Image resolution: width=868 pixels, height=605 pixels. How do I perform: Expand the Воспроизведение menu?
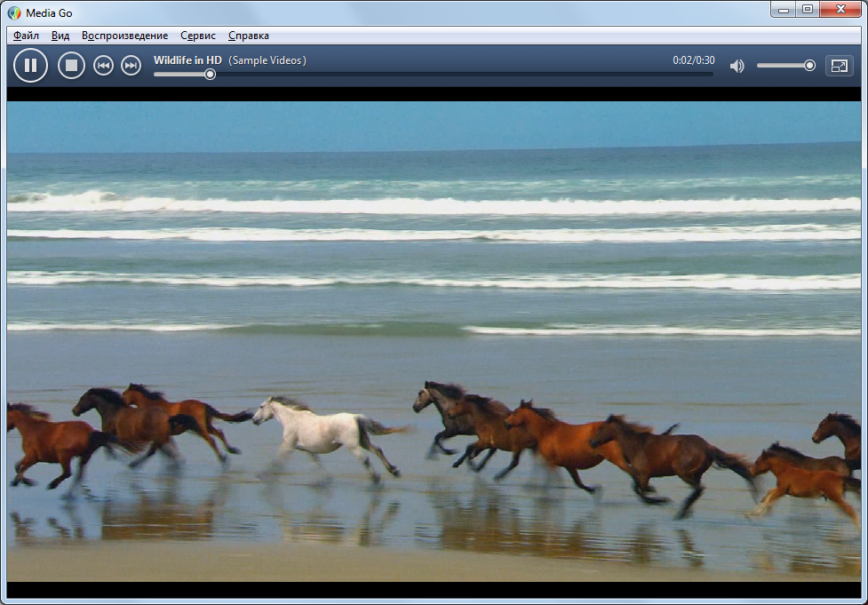click(x=124, y=36)
